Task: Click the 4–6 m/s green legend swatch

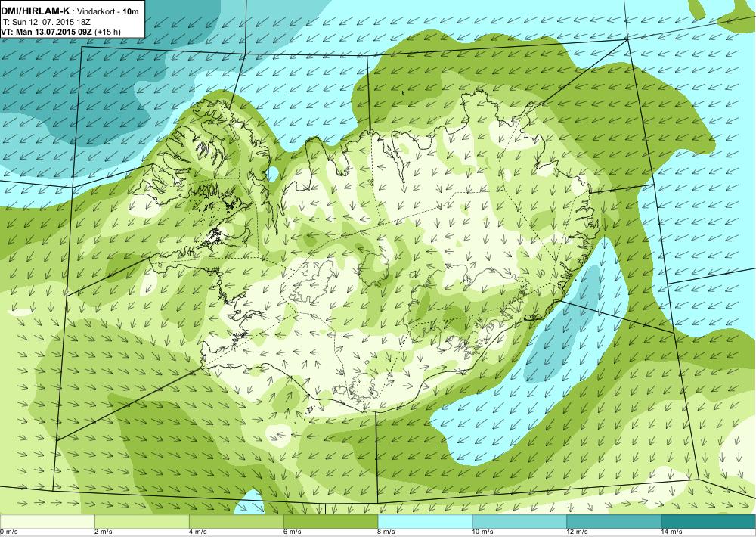Action: [x=236, y=522]
